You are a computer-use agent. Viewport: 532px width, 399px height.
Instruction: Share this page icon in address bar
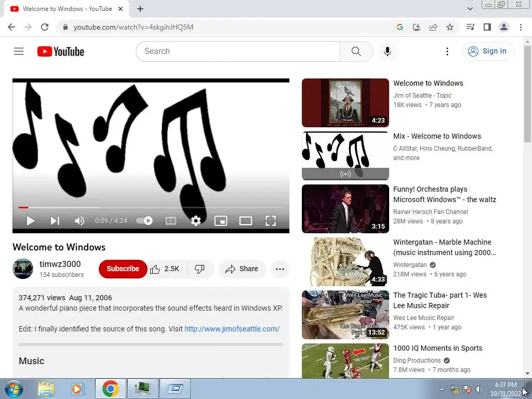tap(433, 27)
